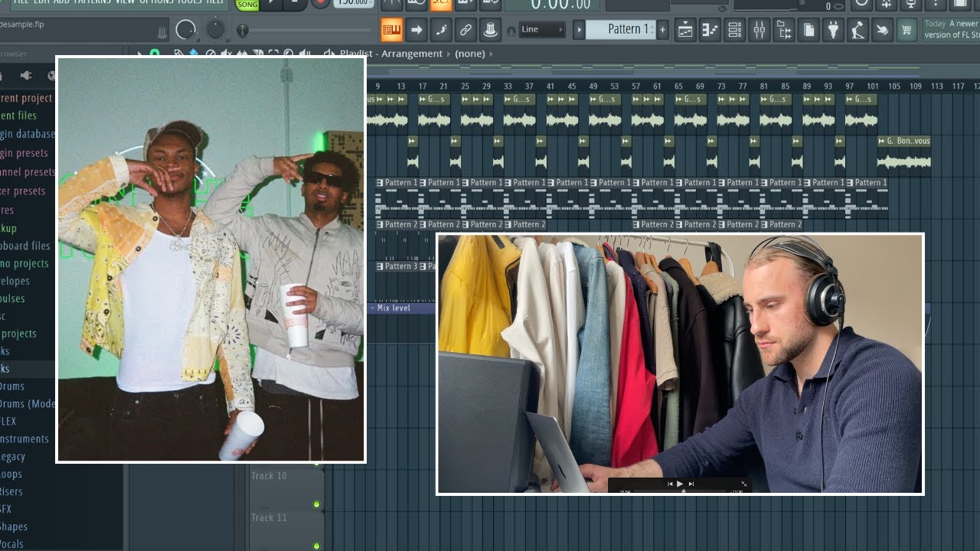Viewport: 980px width, 551px height.
Task: Open the Risers browser folder
Action: click(x=11, y=491)
